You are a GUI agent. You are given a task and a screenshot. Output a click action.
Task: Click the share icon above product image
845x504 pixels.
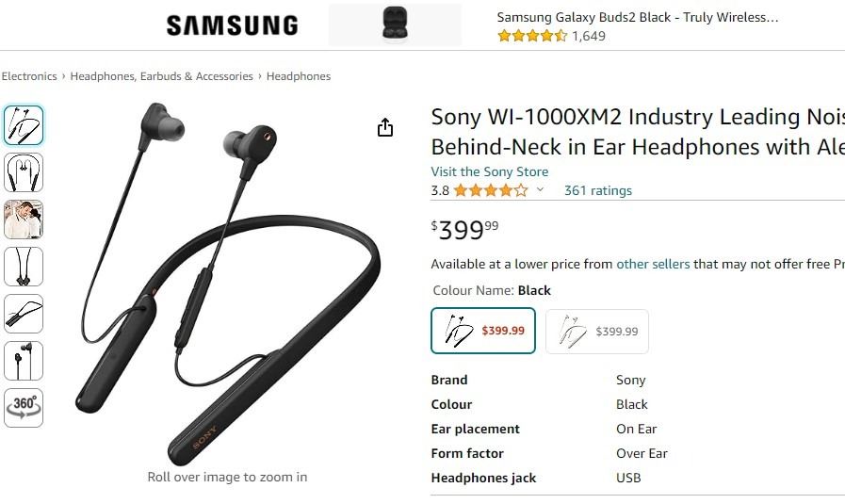(384, 128)
